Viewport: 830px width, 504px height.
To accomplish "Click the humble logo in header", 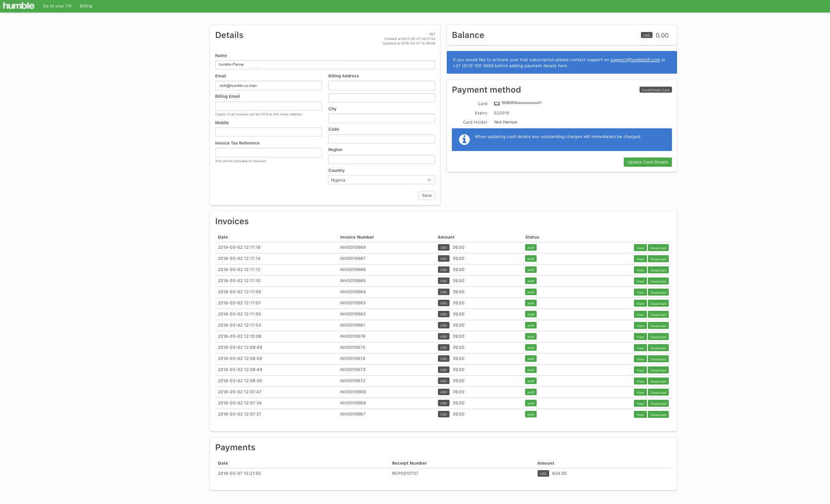I will [x=19, y=6].
